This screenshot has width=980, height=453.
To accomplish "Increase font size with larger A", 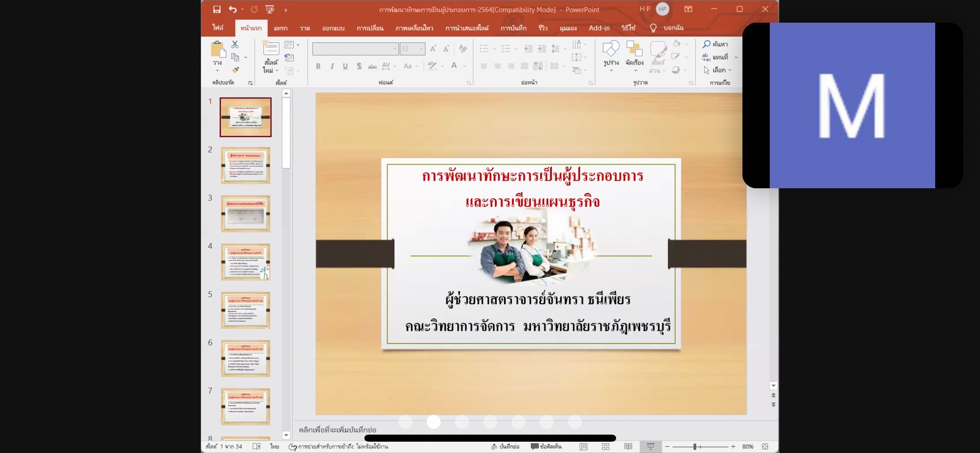I will point(433,49).
